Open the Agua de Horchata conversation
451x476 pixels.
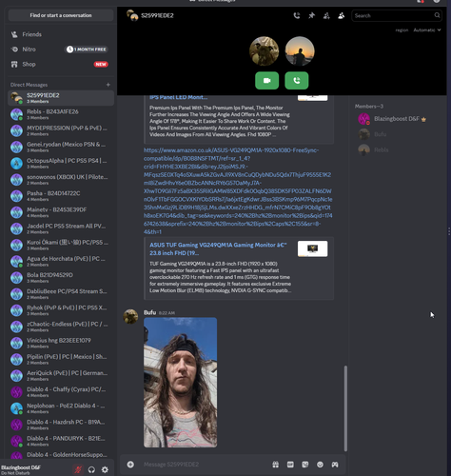pyautogui.click(x=61, y=261)
